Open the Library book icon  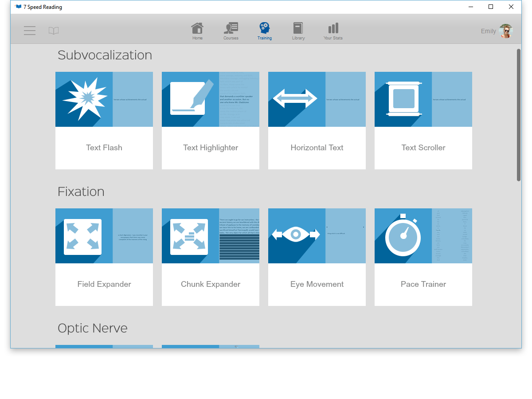298,28
